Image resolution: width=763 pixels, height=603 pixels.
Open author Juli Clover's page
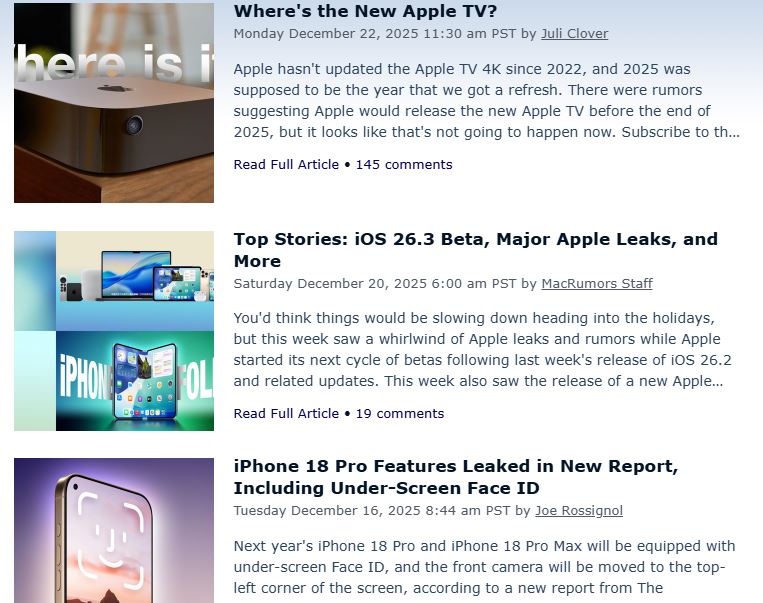574,34
